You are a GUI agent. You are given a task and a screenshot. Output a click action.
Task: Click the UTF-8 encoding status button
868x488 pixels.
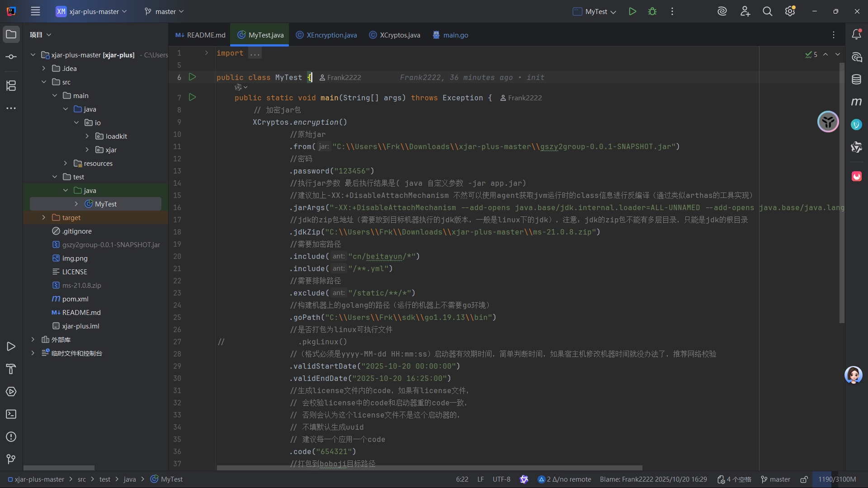(501, 479)
